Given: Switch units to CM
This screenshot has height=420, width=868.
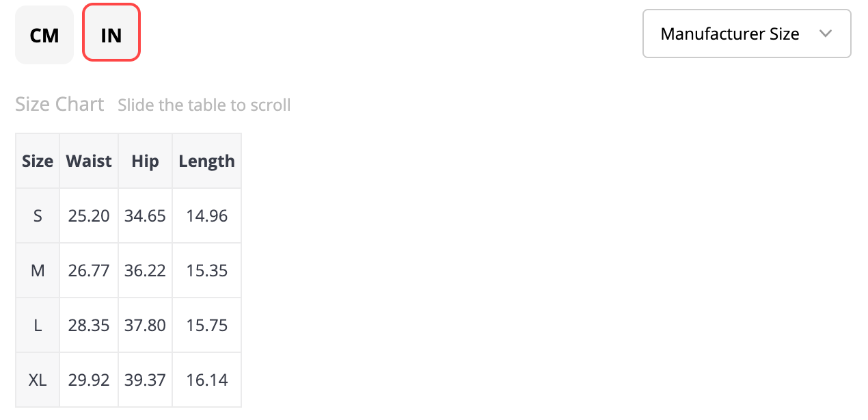Looking at the screenshot, I should [x=44, y=35].
